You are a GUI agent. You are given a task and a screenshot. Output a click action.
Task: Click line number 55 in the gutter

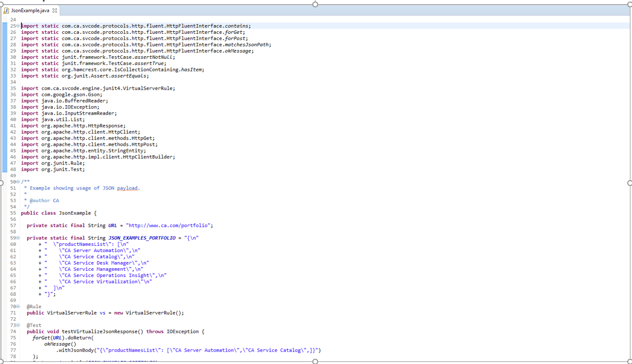pos(13,213)
